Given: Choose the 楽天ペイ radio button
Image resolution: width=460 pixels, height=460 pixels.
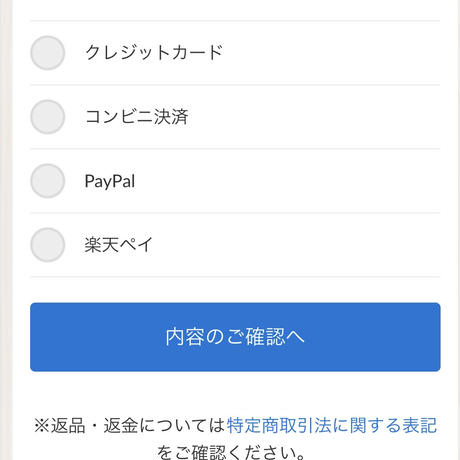Looking at the screenshot, I should 47,245.
